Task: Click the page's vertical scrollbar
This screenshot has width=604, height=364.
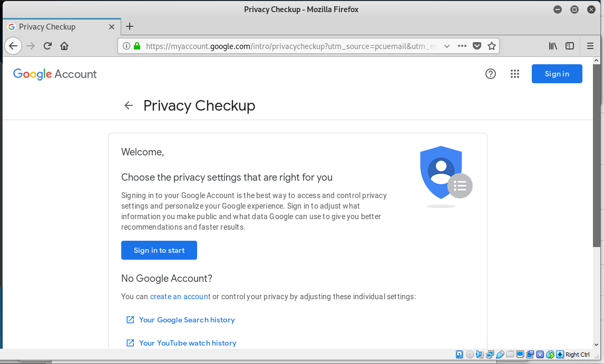Action: [x=597, y=158]
